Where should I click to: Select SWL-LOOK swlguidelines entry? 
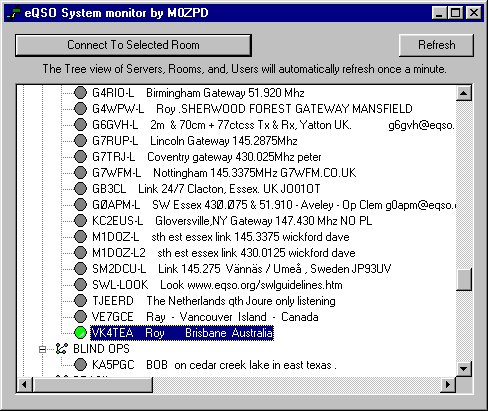pyautogui.click(x=217, y=284)
